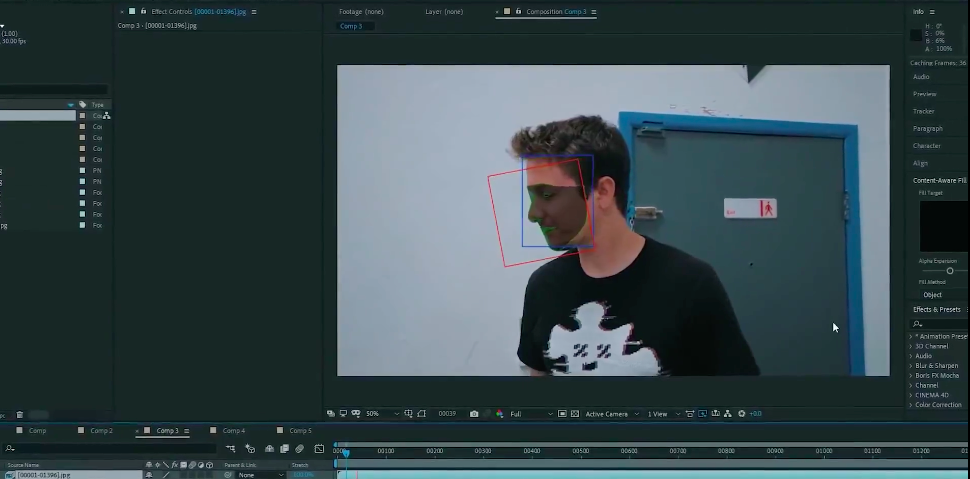Click the Alpha Expansion slider handle
This screenshot has width=970, height=479.
point(950,271)
